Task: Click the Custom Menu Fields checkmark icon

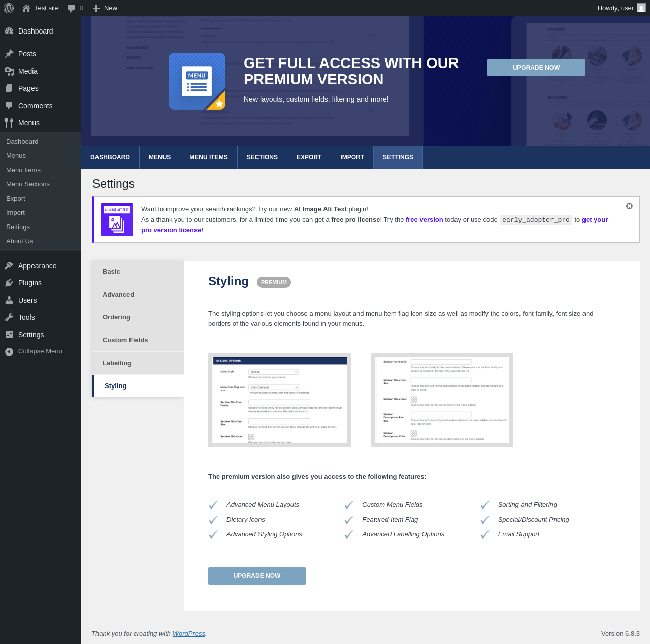Action: 349,505
